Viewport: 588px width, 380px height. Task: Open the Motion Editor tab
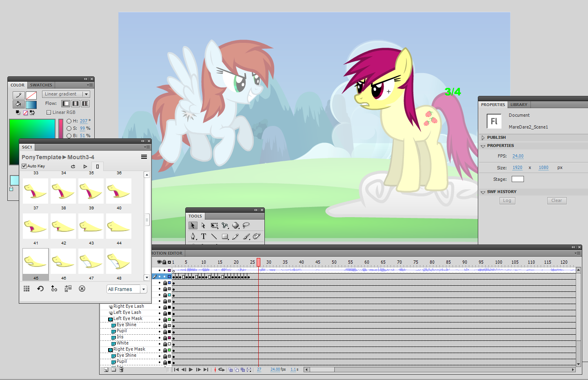point(167,253)
